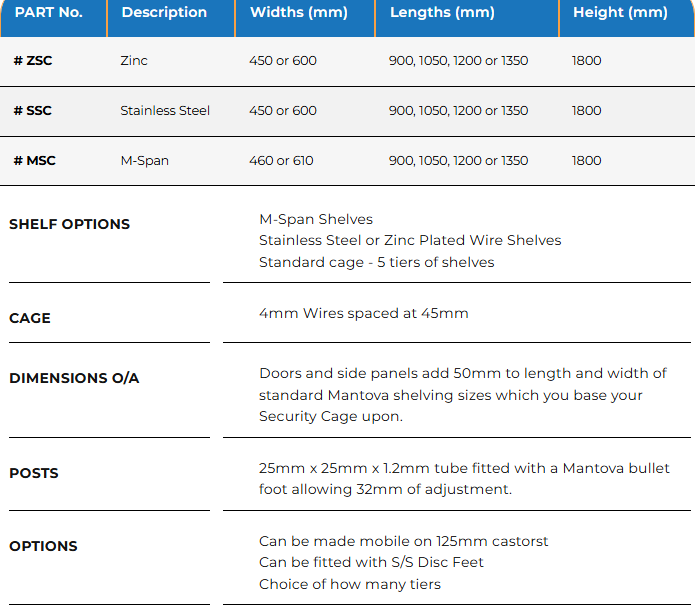This screenshot has height=606, width=699.
Task: Click the # ZSC part number
Action: tap(33, 61)
